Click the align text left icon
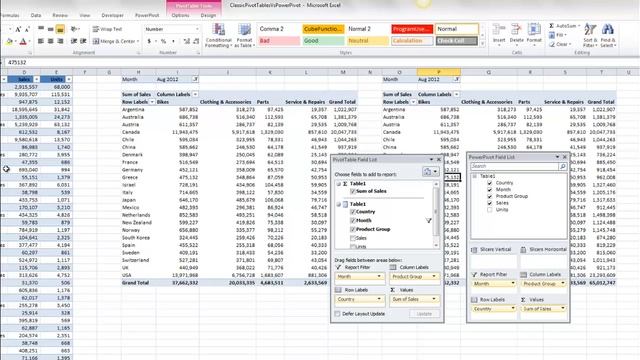Image resolution: width=640 pixels, height=360 pixels. [x=41, y=41]
